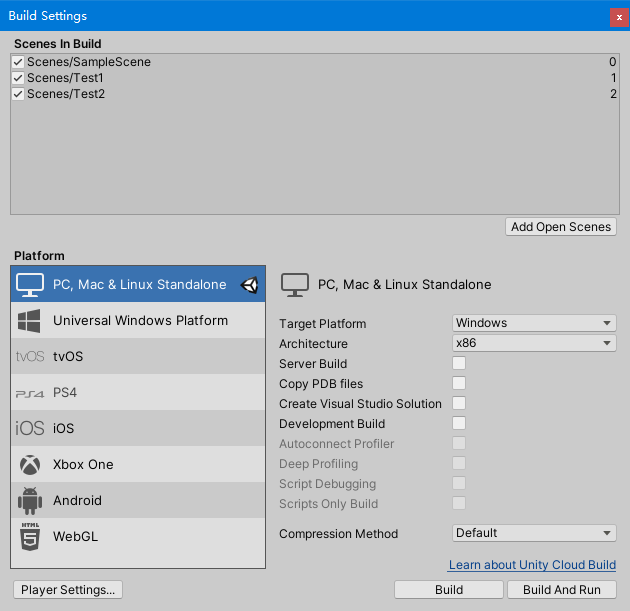Viewport: 630px width, 611px height.
Task: Select the Android platform entry
Action: tap(138, 500)
